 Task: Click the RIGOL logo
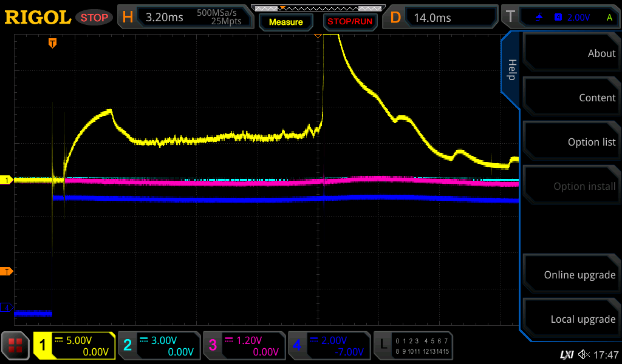point(38,18)
